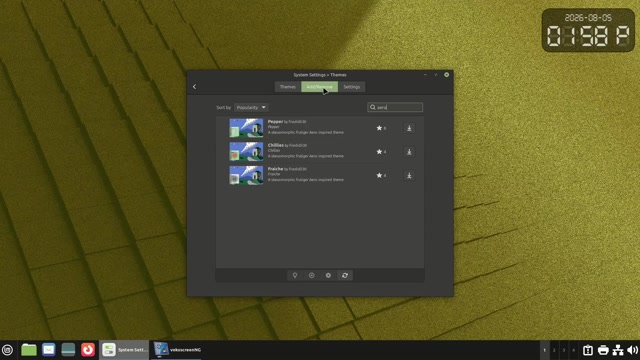The width and height of the screenshot is (640, 360).
Task: Click the gear update-all button
Action: pyautogui.click(x=328, y=276)
